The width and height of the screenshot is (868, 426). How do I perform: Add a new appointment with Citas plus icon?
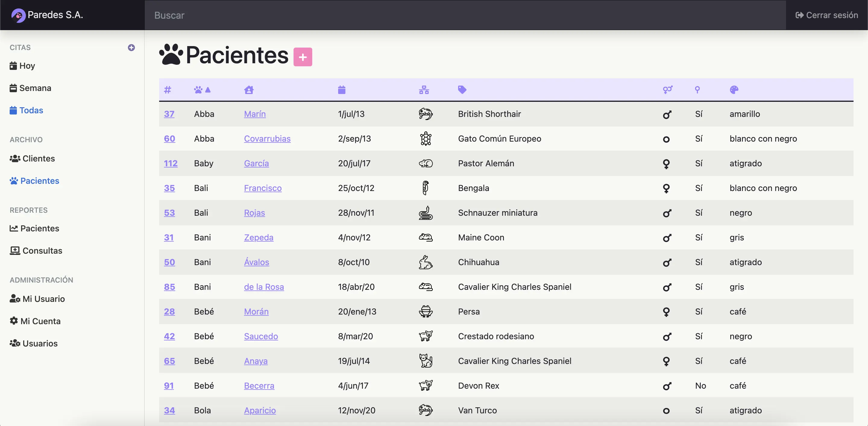131,48
